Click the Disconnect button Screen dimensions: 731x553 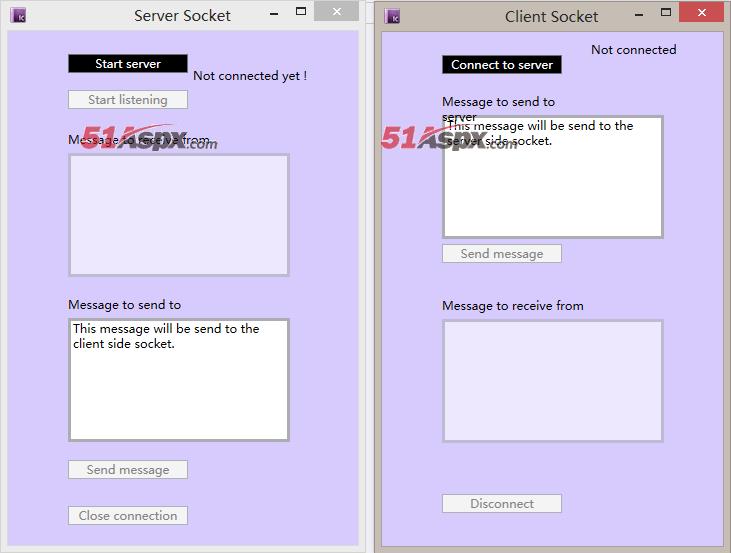pyautogui.click(x=502, y=504)
